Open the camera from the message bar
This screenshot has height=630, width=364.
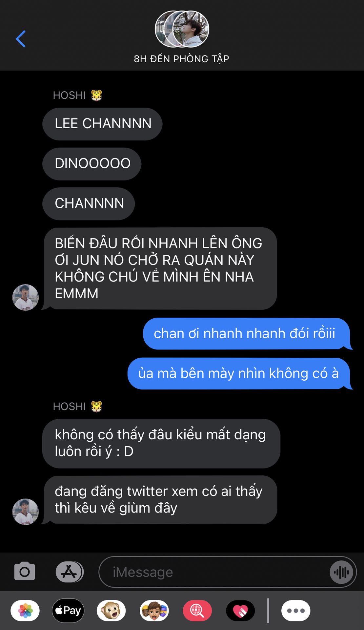[25, 571]
